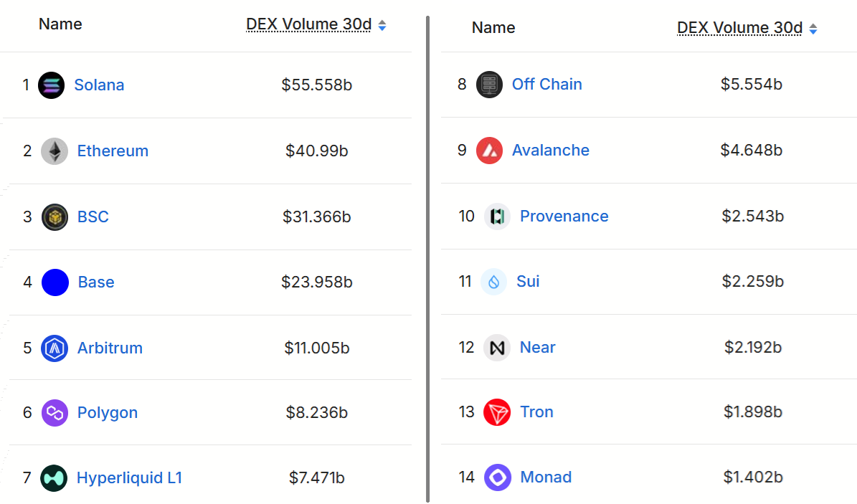The height and width of the screenshot is (504, 857).
Task: Sort by left DEX Volume 30d header
Action: 309,24
